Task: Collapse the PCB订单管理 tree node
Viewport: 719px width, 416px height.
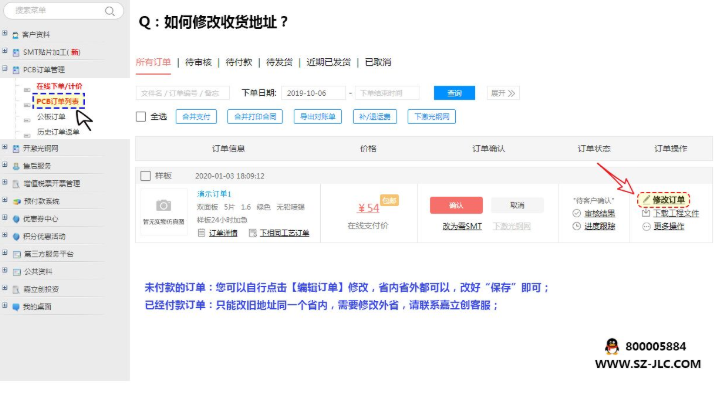Action: click(5, 69)
